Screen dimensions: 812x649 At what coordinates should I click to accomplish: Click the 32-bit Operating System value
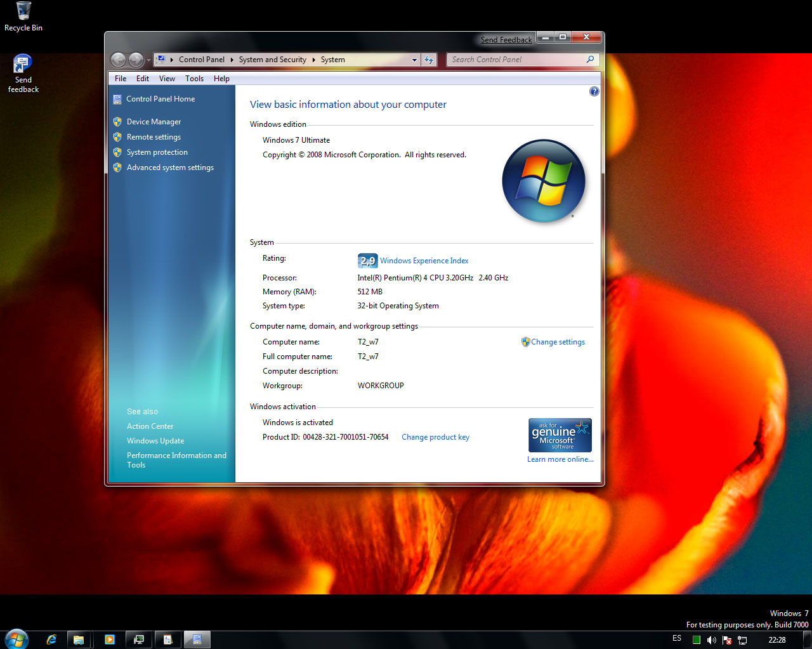click(x=398, y=306)
